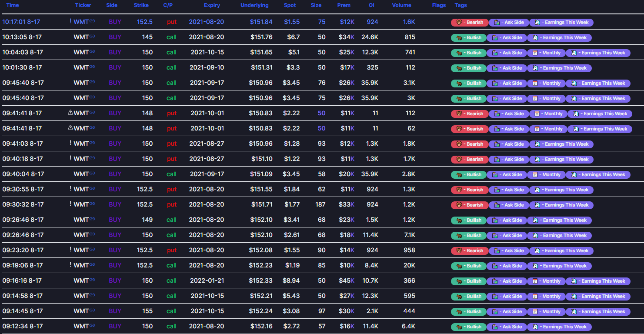Click the exclamation alert icon in the 10:17:01 row
This screenshot has height=334, width=644.
(x=70, y=21)
